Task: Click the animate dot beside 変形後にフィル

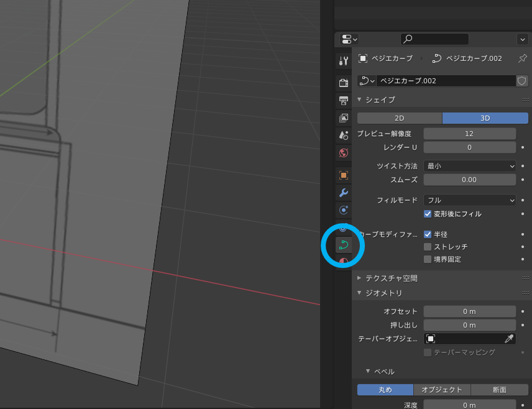Action: (523, 214)
